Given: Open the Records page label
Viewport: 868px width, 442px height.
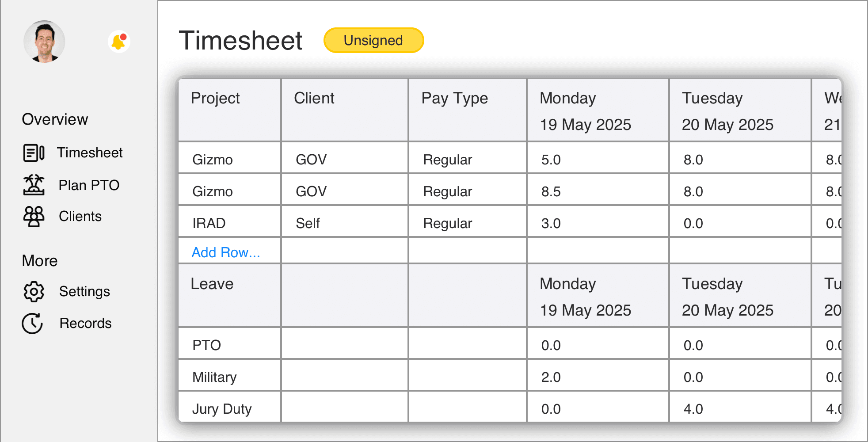Looking at the screenshot, I should 85,323.
